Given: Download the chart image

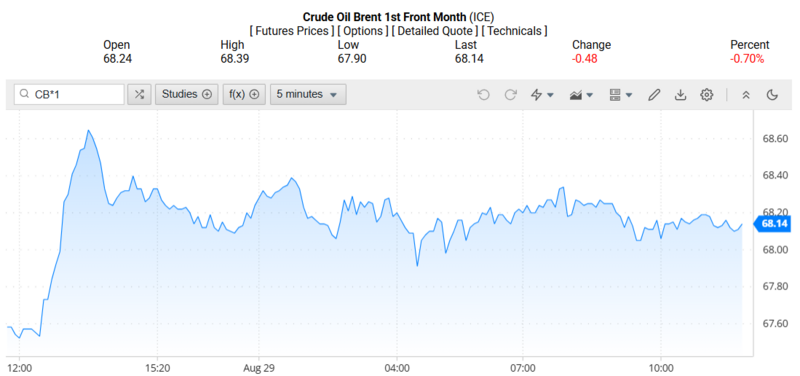Looking at the screenshot, I should point(680,95).
